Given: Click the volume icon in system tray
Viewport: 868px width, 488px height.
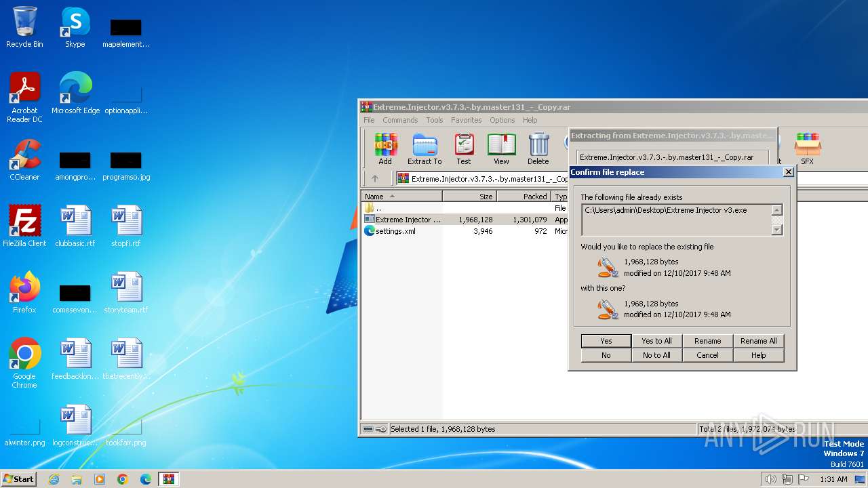Looking at the screenshot, I should (770, 479).
